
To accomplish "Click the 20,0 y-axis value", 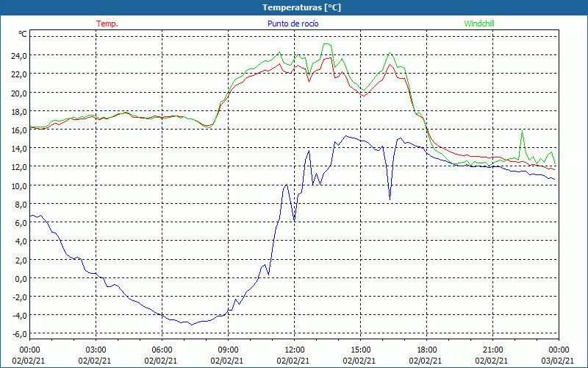I will pyautogui.click(x=19, y=93).
